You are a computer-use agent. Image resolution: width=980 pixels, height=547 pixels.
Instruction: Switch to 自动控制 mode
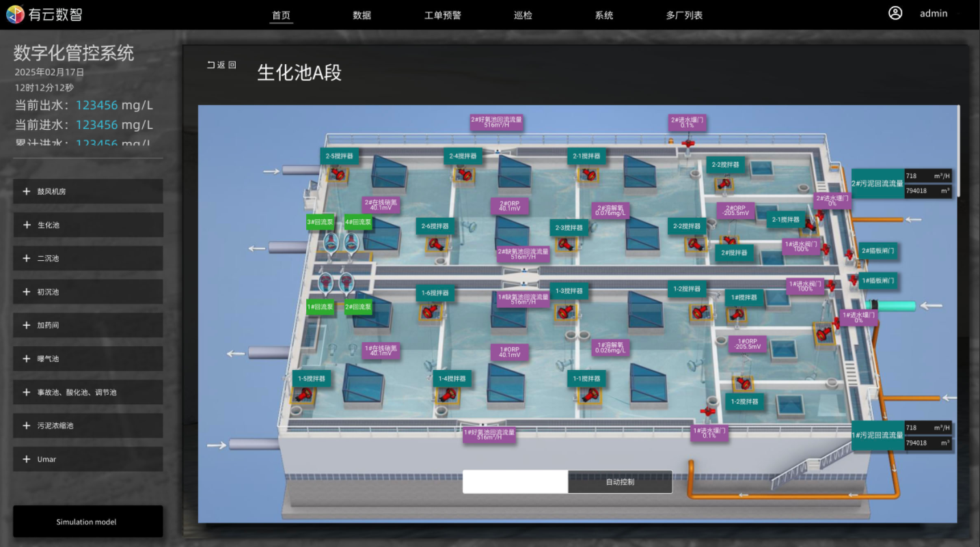click(620, 481)
